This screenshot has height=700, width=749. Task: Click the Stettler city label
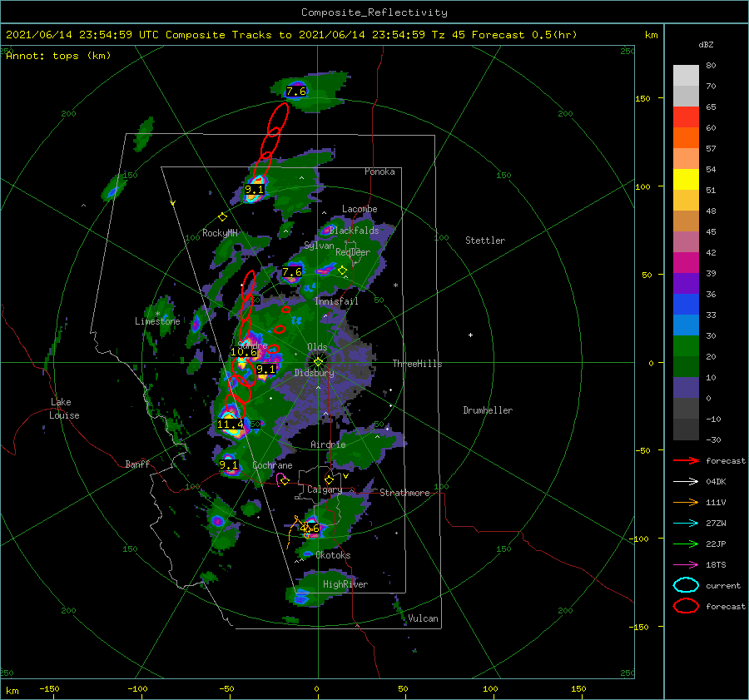point(485,241)
